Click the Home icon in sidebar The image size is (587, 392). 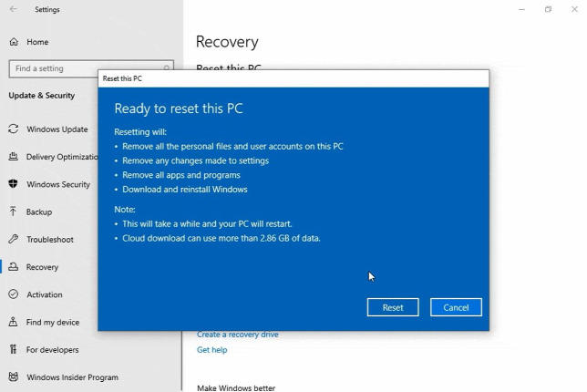[x=14, y=42]
